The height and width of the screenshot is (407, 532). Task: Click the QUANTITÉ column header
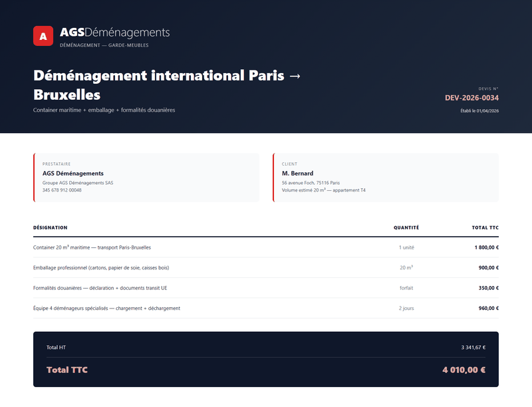pyautogui.click(x=406, y=227)
